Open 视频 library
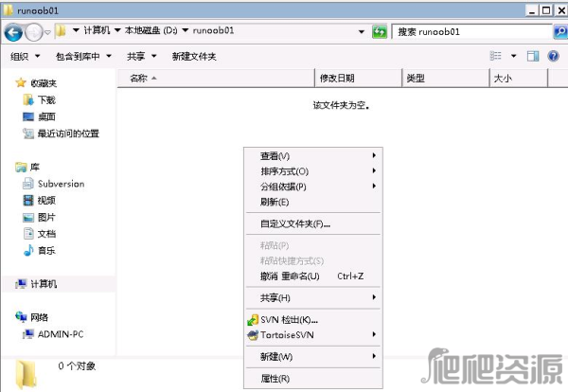The height and width of the screenshot is (392, 568). pos(46,201)
